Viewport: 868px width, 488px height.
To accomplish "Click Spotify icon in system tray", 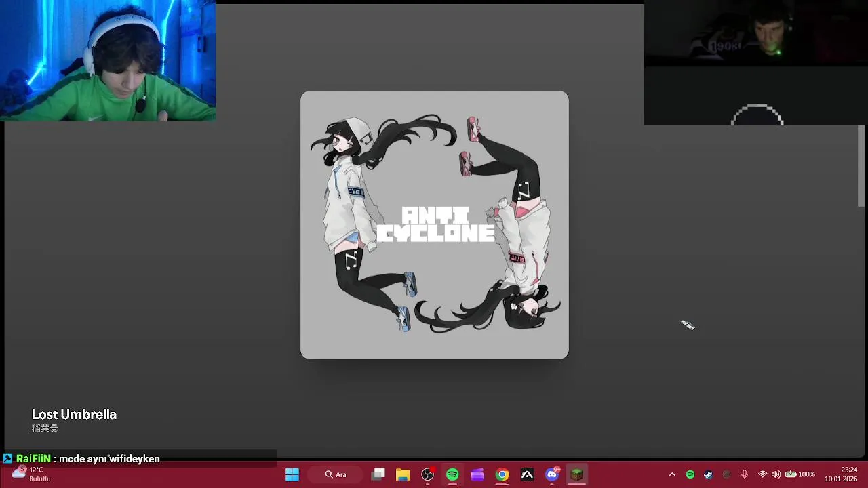I will pyautogui.click(x=690, y=474).
